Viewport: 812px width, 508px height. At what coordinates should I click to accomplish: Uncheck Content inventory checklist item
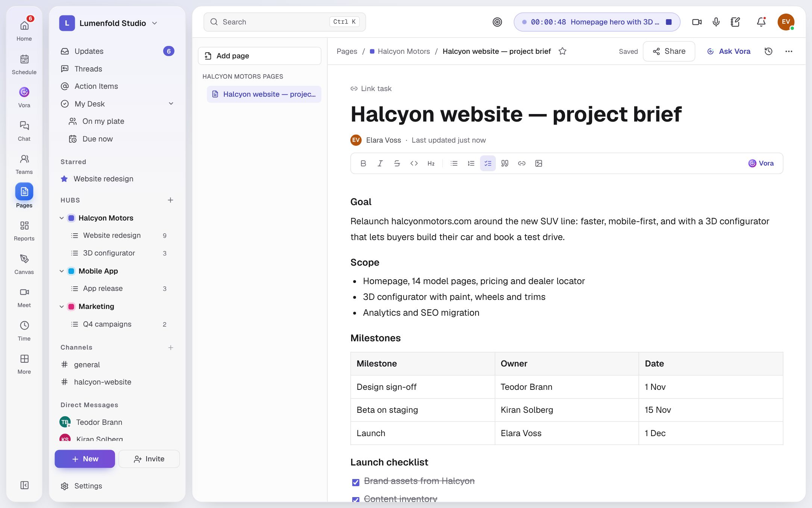[356, 500]
